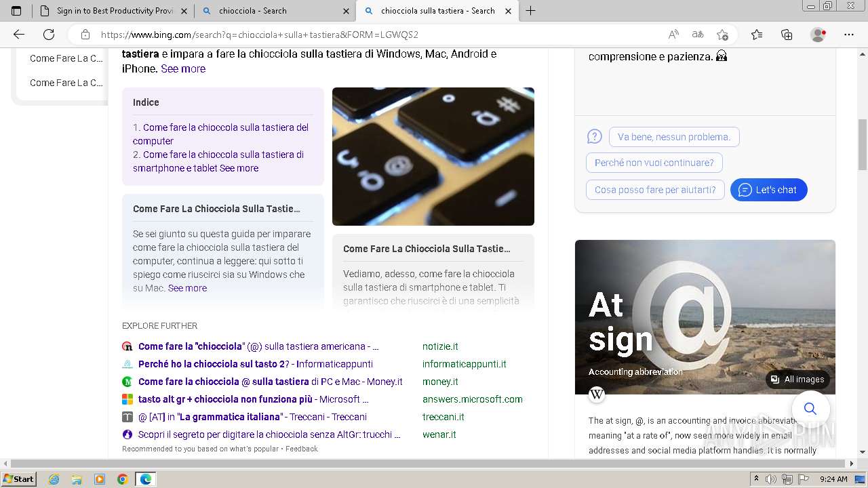Image resolution: width=868 pixels, height=488 pixels.
Task: Click the translate page icon
Action: click(698, 35)
